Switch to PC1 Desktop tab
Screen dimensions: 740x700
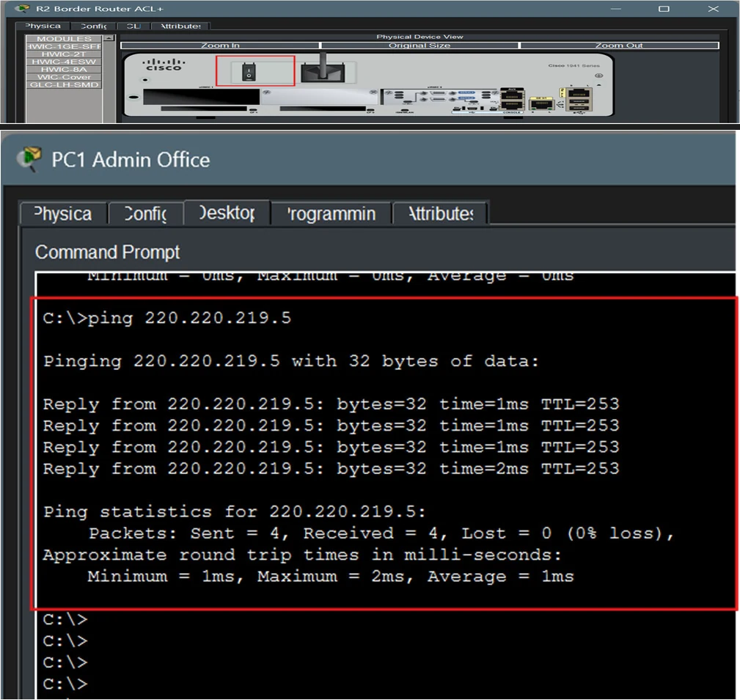point(227,213)
